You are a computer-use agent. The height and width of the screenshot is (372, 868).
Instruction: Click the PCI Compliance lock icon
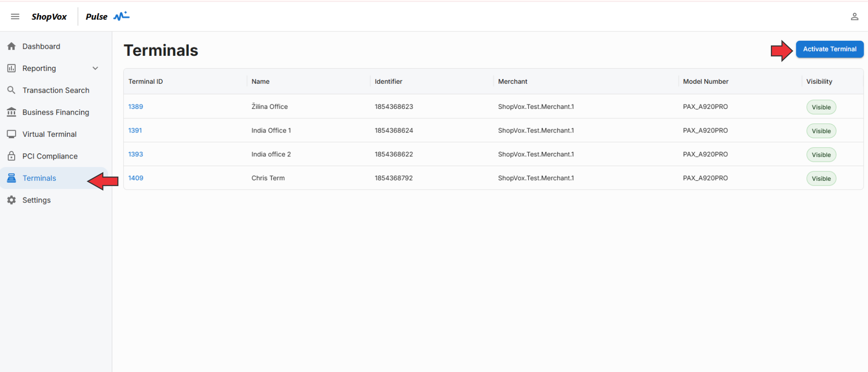point(12,156)
